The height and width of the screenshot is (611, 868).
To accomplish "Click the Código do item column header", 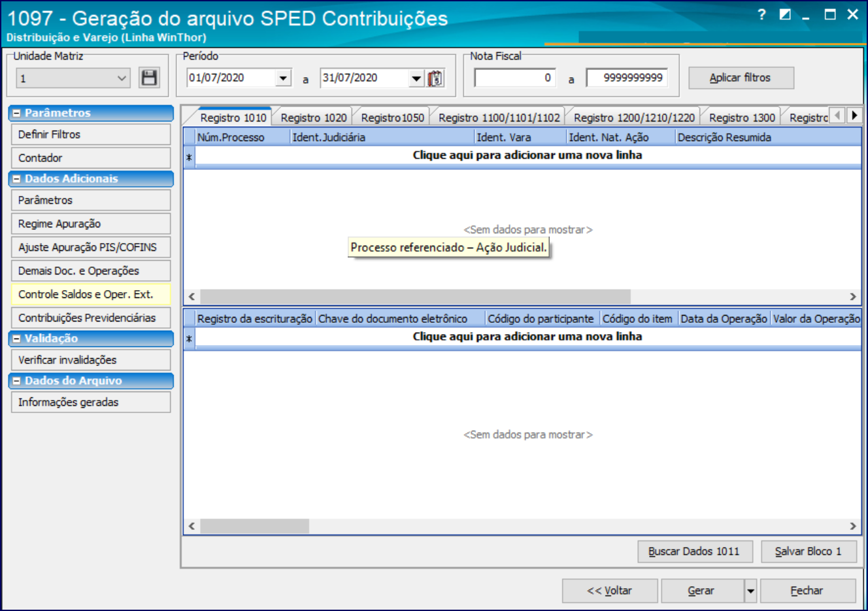I will [639, 319].
